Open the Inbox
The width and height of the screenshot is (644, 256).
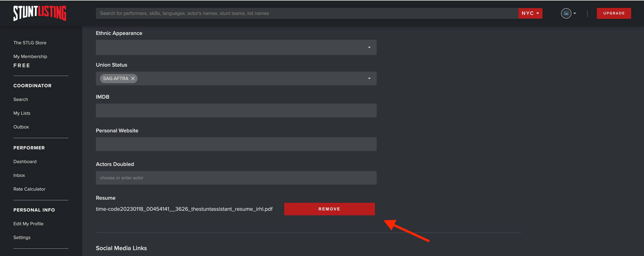pos(19,175)
